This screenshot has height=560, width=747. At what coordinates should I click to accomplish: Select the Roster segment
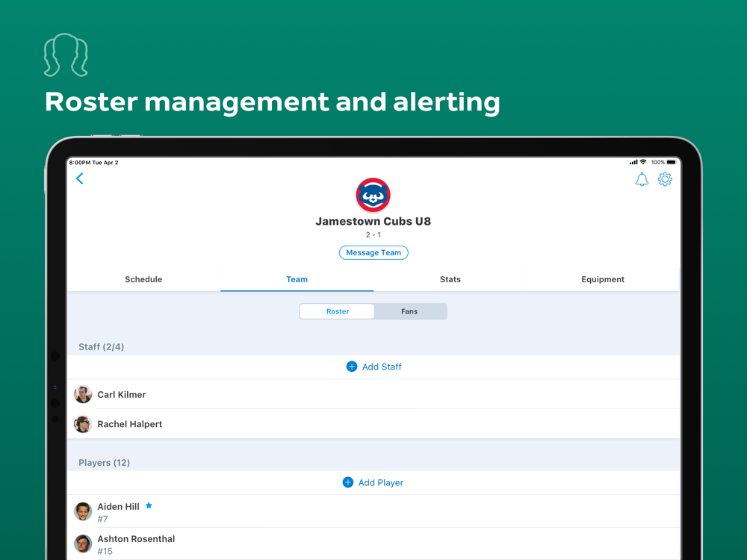(338, 311)
